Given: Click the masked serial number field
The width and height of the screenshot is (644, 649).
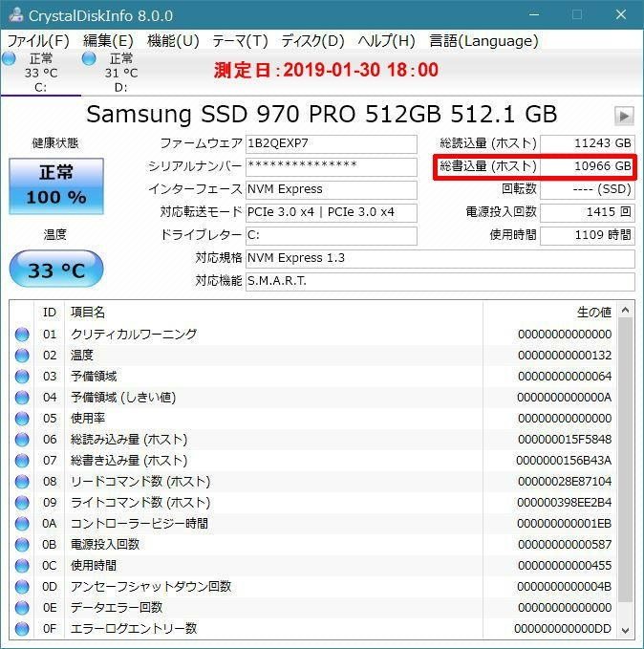Looking at the screenshot, I should (x=332, y=167).
